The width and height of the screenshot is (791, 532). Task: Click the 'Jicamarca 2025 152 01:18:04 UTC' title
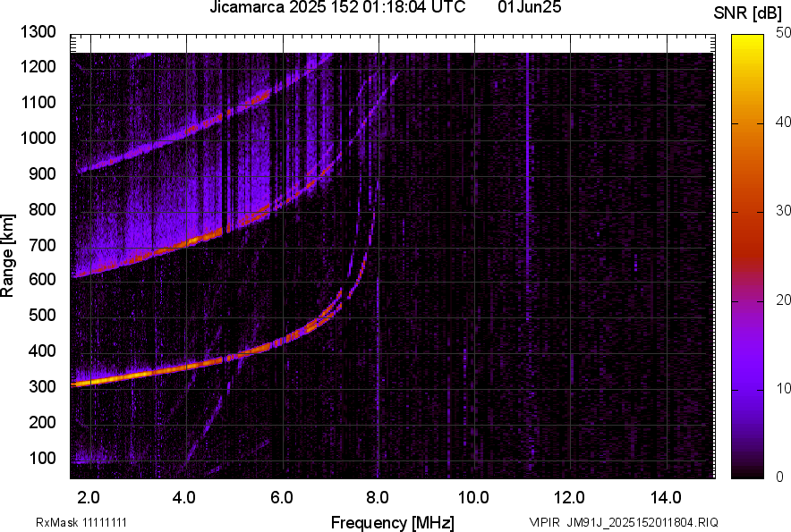point(337,7)
